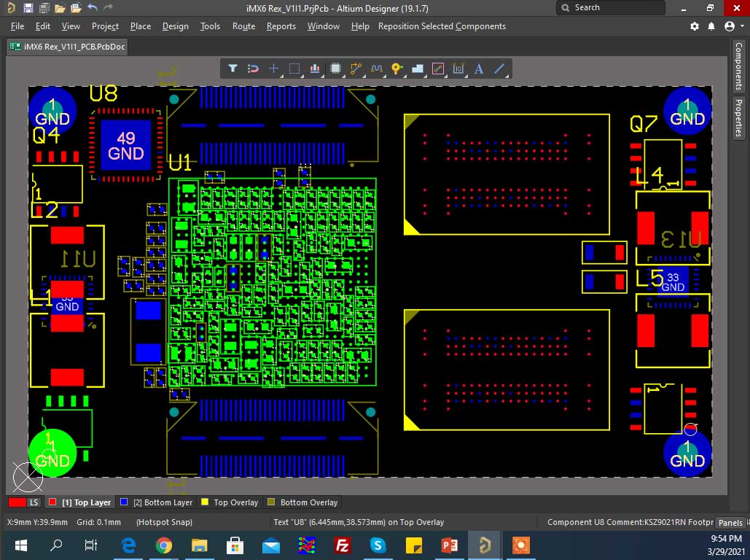Click the place component chip icon
The width and height of the screenshot is (750, 560).
point(335,69)
